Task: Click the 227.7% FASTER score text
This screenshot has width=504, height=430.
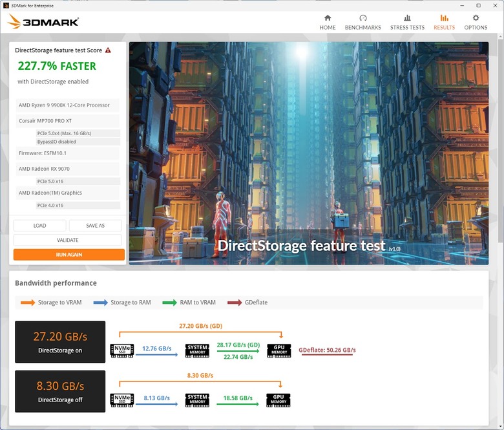Action: click(x=57, y=66)
